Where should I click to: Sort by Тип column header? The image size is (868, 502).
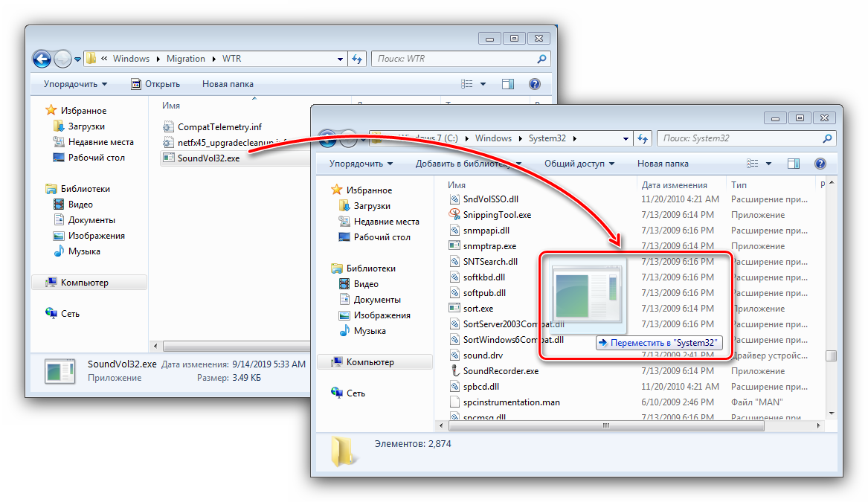[x=739, y=184]
